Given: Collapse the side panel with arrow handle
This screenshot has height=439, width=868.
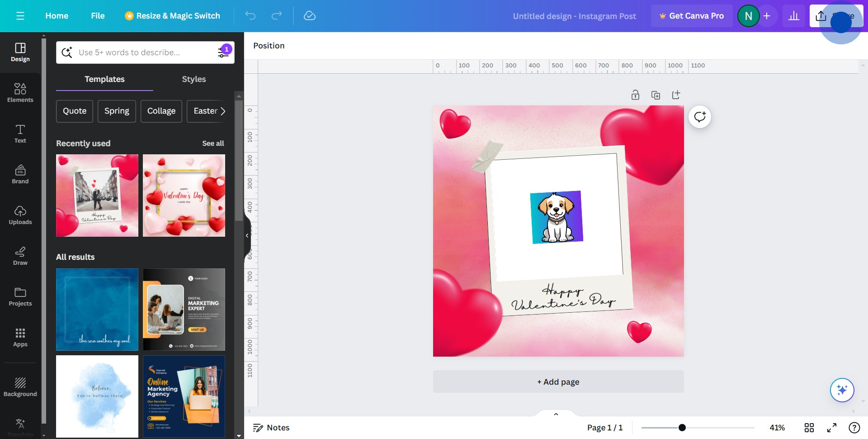Looking at the screenshot, I should click(x=247, y=235).
